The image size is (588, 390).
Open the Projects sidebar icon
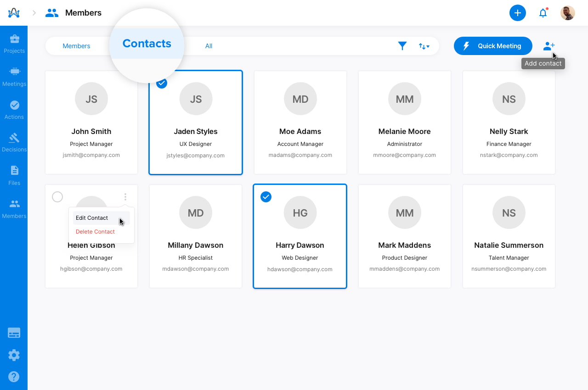point(14,39)
